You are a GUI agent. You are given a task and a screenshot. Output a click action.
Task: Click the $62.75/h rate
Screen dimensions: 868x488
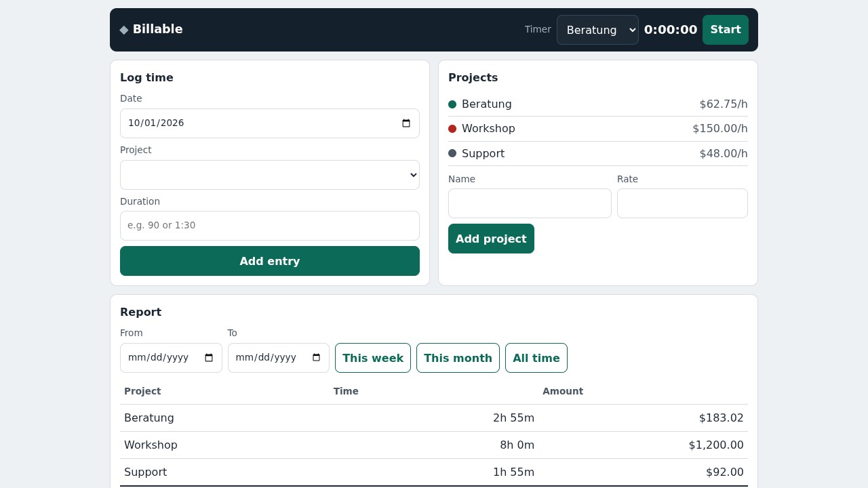tap(724, 104)
